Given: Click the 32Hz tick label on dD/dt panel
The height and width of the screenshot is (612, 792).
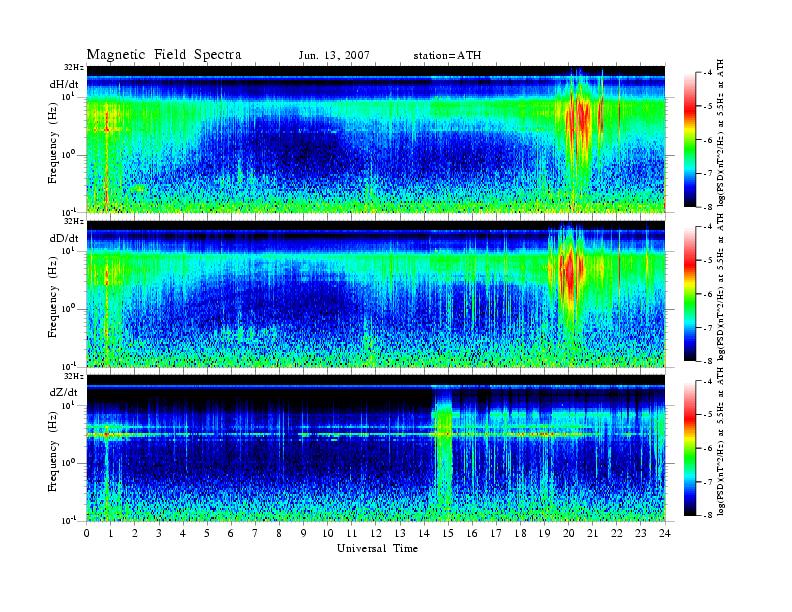Looking at the screenshot, I should tap(74, 221).
